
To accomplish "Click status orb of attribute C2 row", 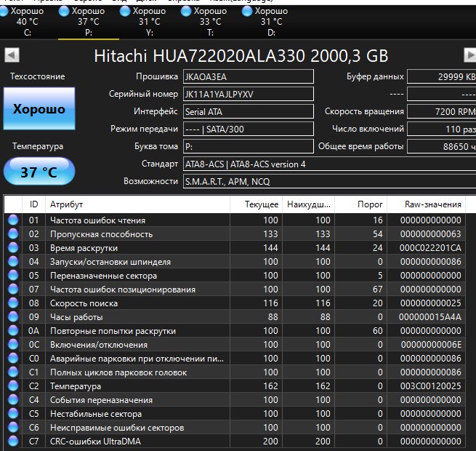I will 13,386.
